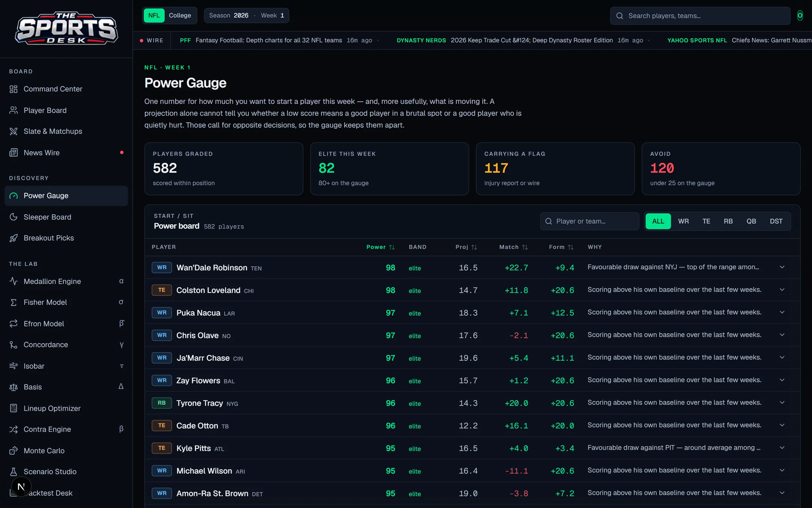Expand Wan'Dale Robinson row details

tap(782, 267)
